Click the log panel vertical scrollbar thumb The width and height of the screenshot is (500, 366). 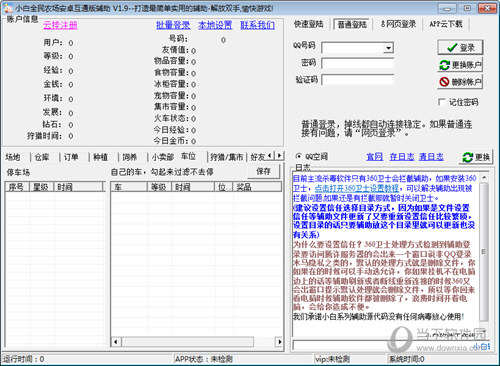484,252
